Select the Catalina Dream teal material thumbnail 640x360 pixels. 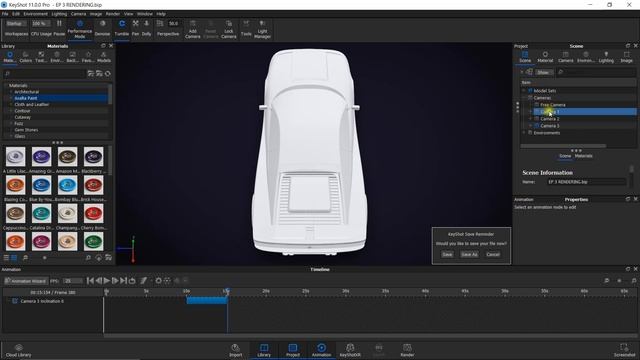[x=41, y=213]
